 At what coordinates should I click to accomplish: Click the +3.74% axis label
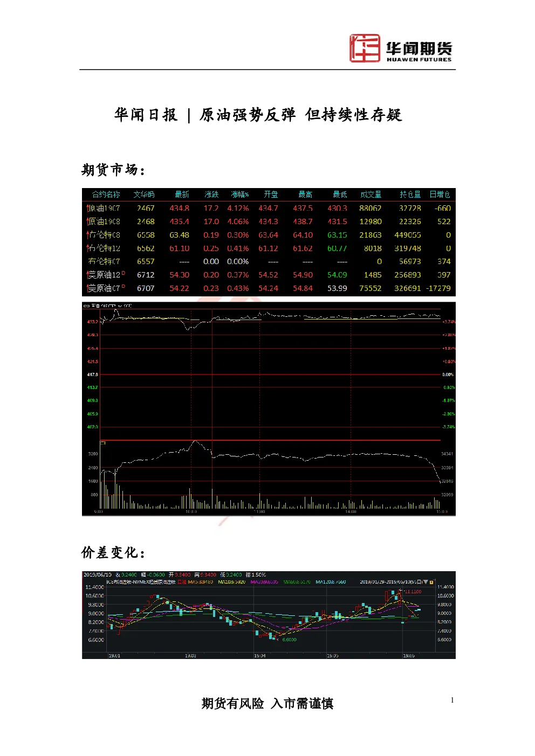point(449,322)
